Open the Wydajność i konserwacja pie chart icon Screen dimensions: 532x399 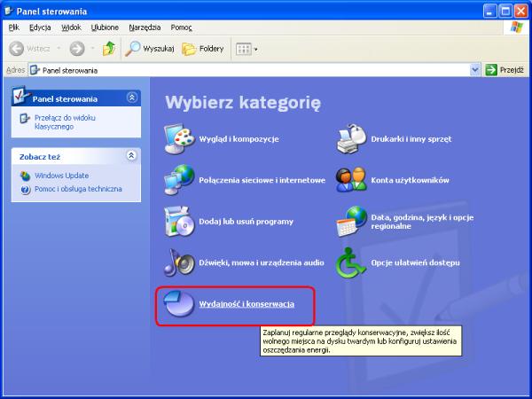coord(178,303)
